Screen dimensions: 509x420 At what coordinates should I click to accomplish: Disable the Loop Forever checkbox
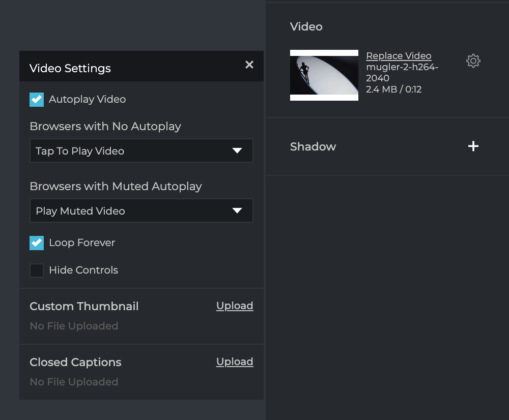[x=37, y=243]
